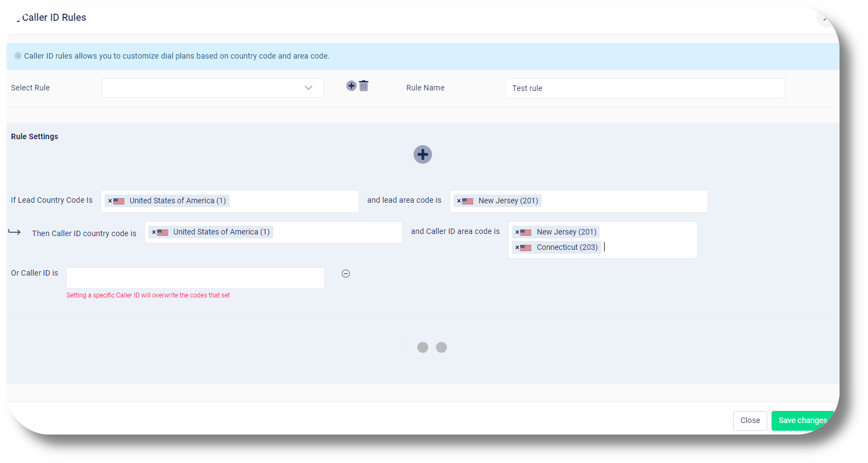The image size is (868, 463).
Task: Add a new rule with plus icon beside Select Rule
Action: 352,86
